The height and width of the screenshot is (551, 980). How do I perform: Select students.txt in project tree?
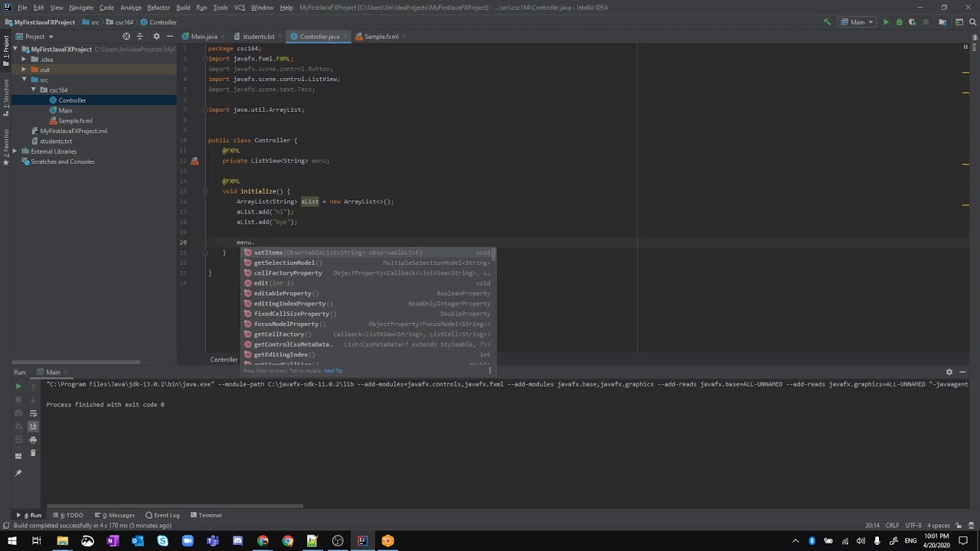(x=55, y=141)
